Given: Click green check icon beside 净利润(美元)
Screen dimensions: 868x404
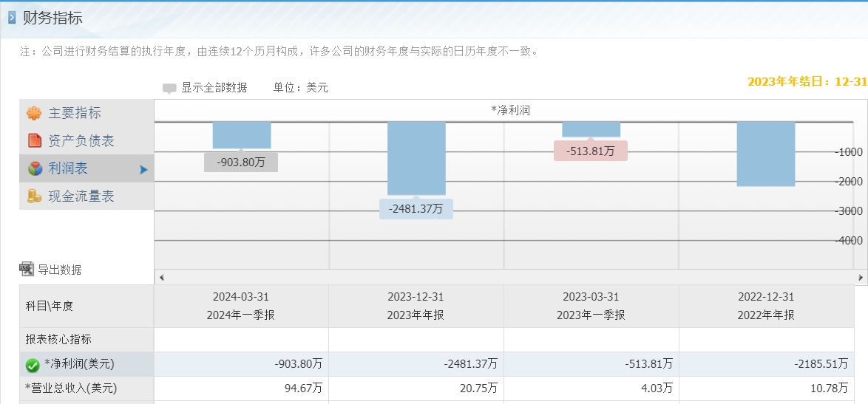Looking at the screenshot, I should (x=33, y=365).
